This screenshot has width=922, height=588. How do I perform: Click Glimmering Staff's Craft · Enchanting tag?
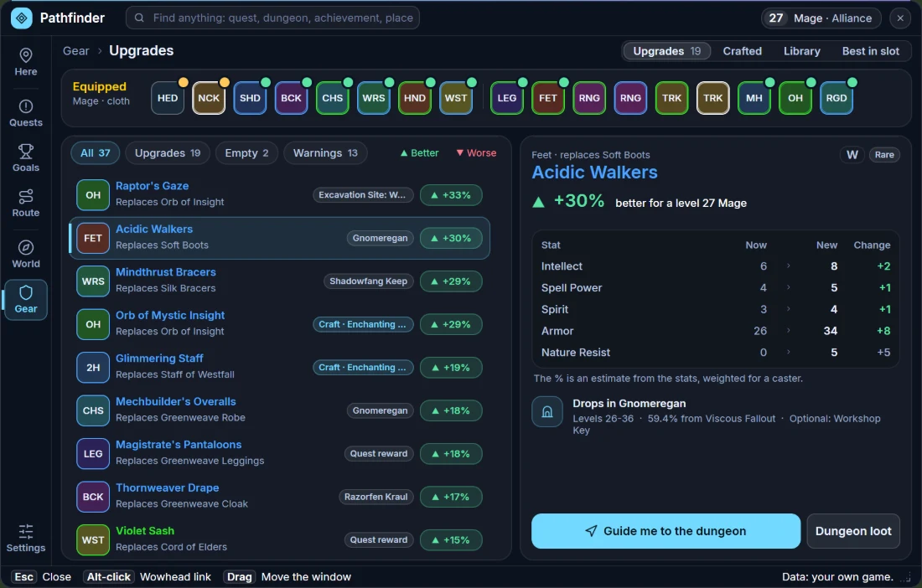tap(363, 368)
